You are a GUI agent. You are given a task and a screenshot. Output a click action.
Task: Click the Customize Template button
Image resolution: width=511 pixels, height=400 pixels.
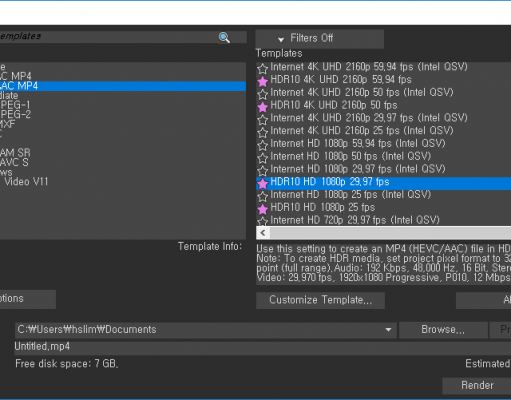coord(320,300)
